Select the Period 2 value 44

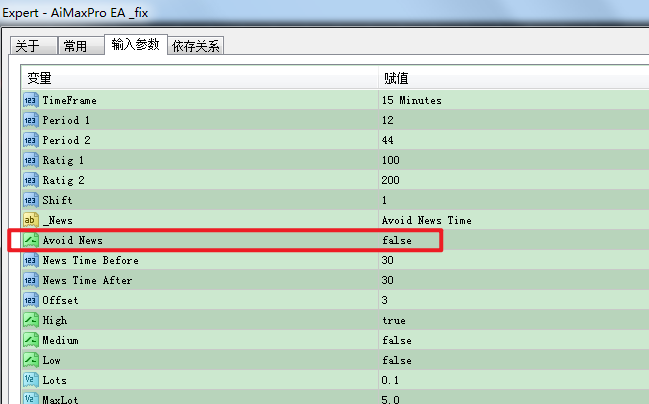[x=388, y=140]
